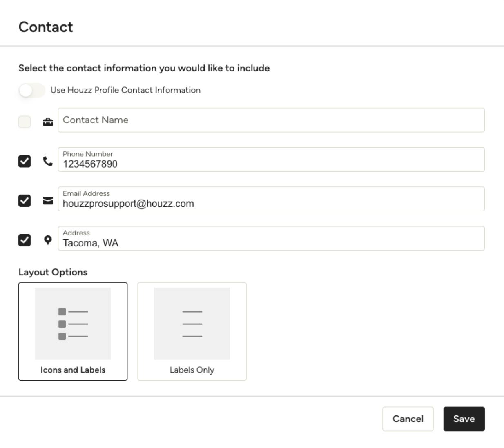504x448 pixels.
Task: Click the Phone Number field containing 1234567890
Action: (x=271, y=160)
